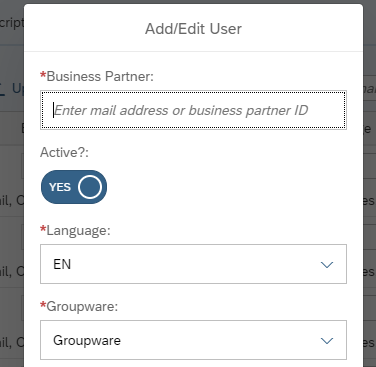Expand the Groupware dropdown arrow
376x367 pixels.
pos(327,340)
